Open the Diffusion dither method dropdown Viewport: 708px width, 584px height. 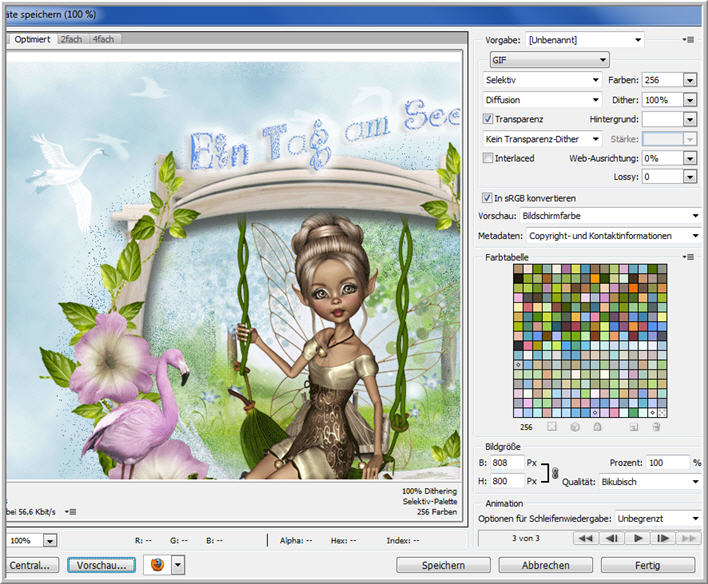[x=542, y=100]
